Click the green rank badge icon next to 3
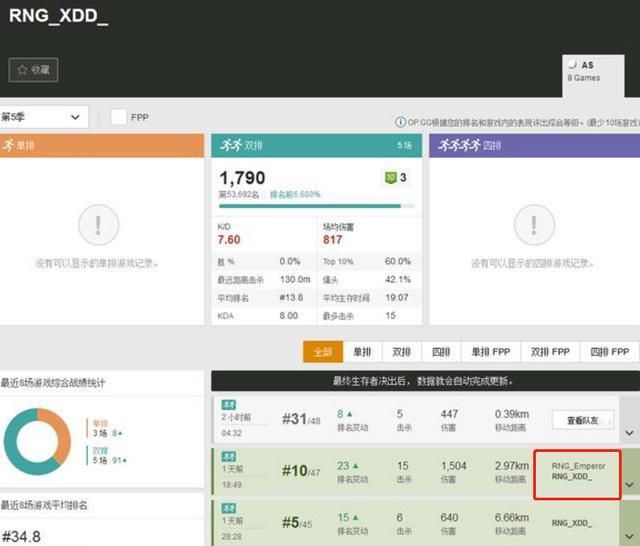This screenshot has width=640, height=546. 391,178
